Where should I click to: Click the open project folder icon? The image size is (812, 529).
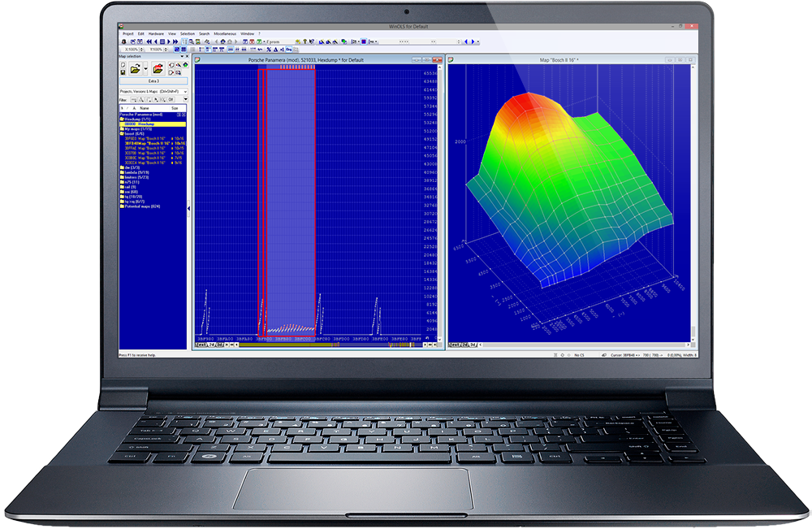tap(135, 68)
